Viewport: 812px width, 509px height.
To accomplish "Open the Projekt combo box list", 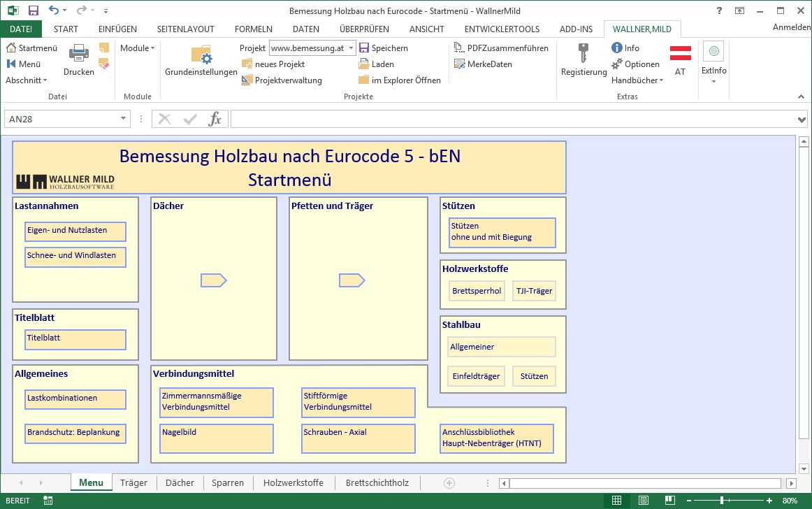I will pyautogui.click(x=351, y=48).
